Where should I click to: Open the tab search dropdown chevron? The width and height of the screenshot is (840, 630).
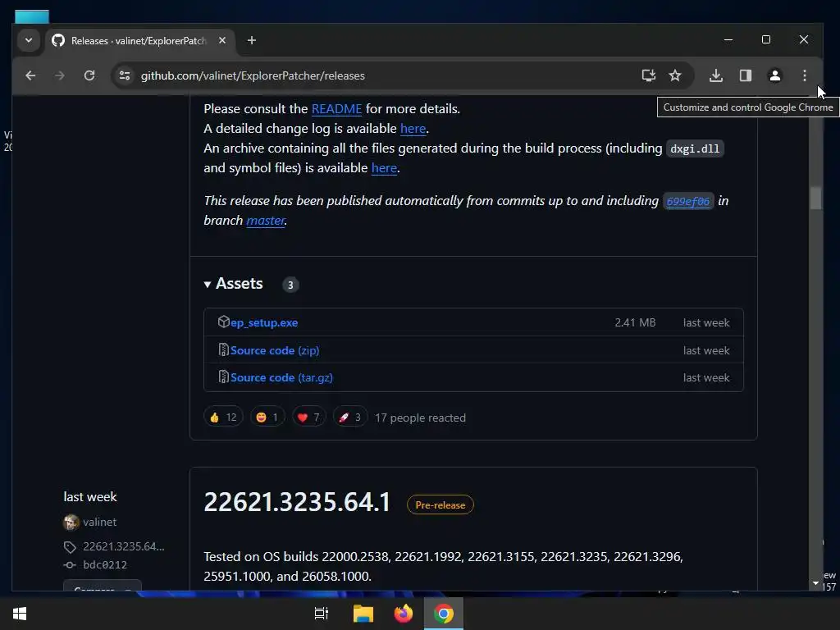29,40
